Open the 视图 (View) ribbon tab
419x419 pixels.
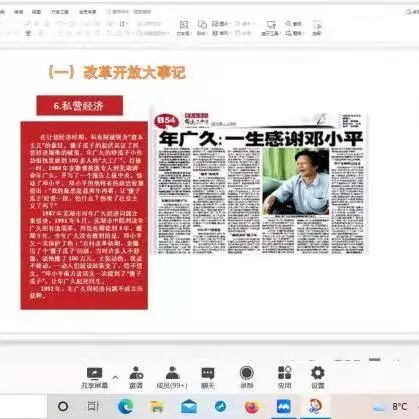click(36, 12)
